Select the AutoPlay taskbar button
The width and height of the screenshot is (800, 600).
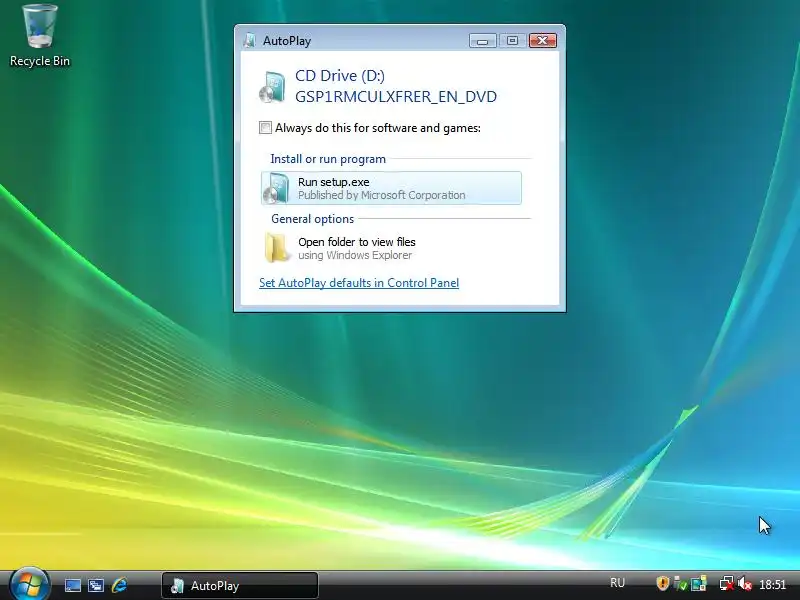click(x=240, y=585)
